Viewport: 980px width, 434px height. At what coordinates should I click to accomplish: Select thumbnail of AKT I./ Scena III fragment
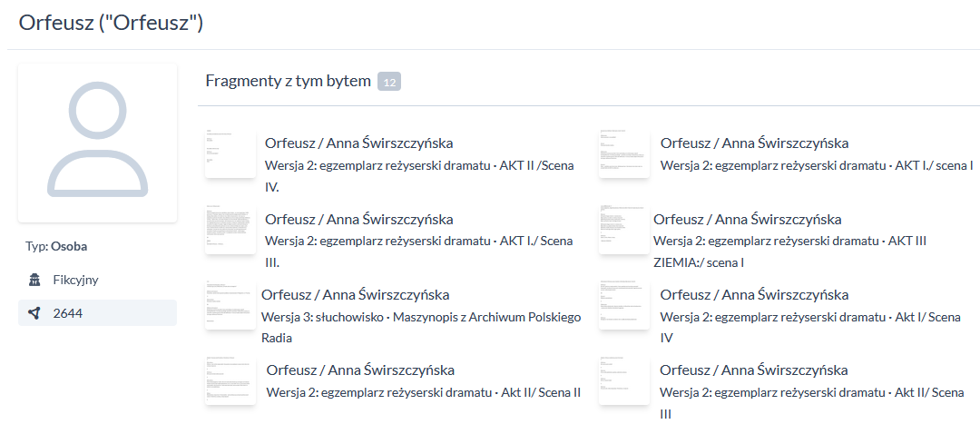tap(230, 229)
